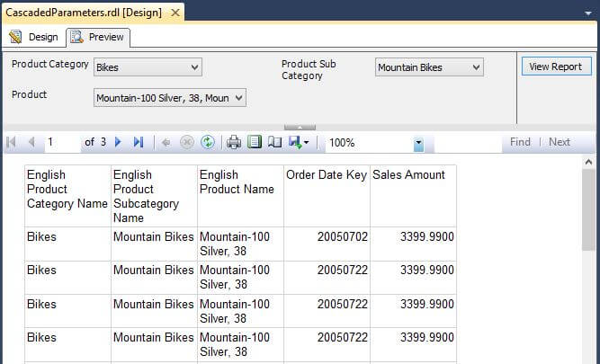The width and height of the screenshot is (600, 364).
Task: Select the Preview tab
Action: tap(98, 37)
